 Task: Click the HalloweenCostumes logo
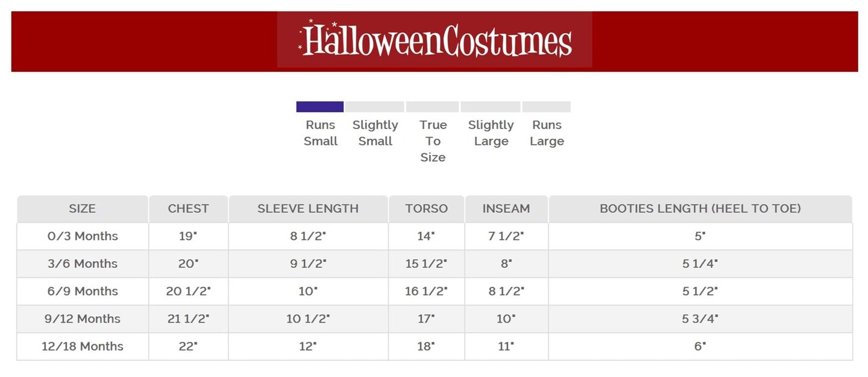point(435,40)
